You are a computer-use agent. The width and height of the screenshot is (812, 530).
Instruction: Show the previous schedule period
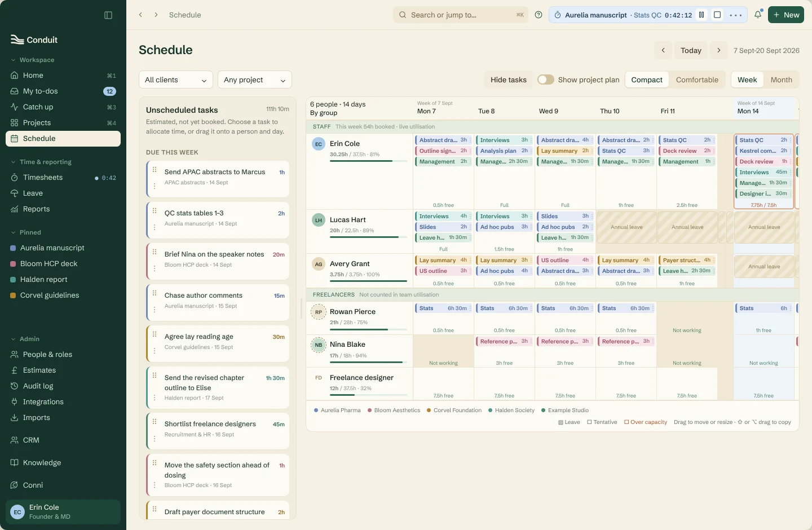(x=663, y=50)
